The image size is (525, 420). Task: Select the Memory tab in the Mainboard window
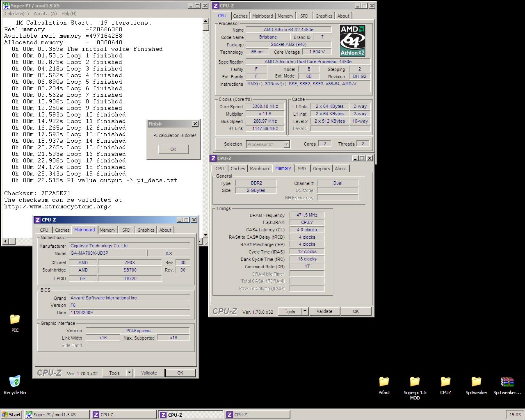107,230
